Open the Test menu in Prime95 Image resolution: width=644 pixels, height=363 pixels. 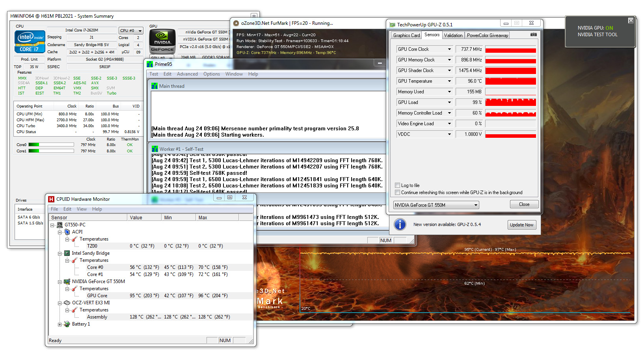154,74
